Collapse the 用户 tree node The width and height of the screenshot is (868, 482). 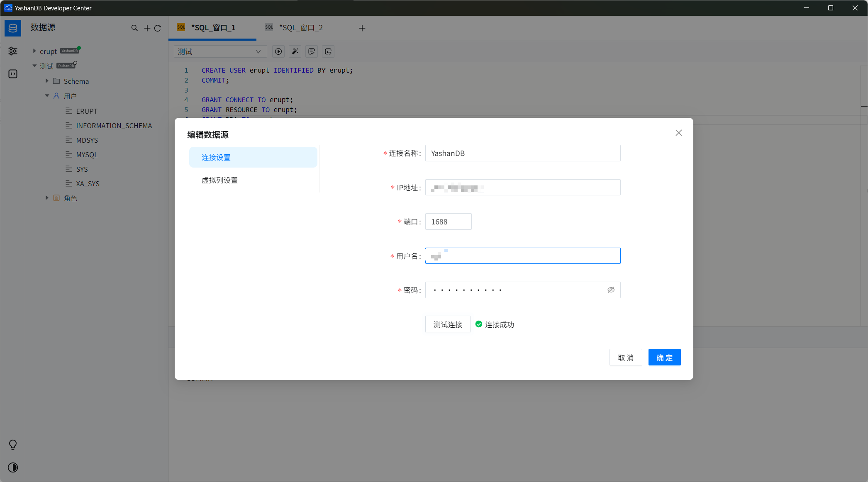[47, 96]
